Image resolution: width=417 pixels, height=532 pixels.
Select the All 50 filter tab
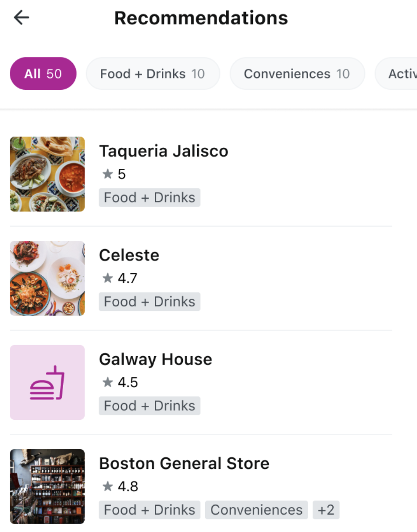pyautogui.click(x=43, y=73)
